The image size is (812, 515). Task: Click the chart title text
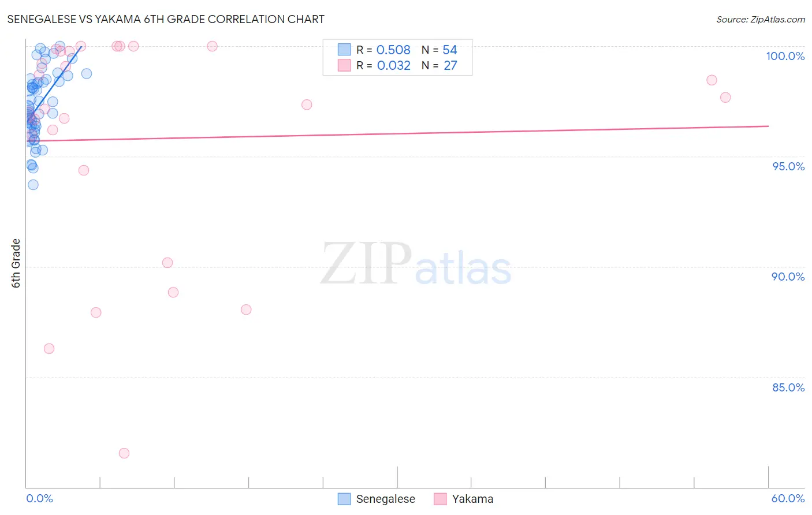[166, 19]
